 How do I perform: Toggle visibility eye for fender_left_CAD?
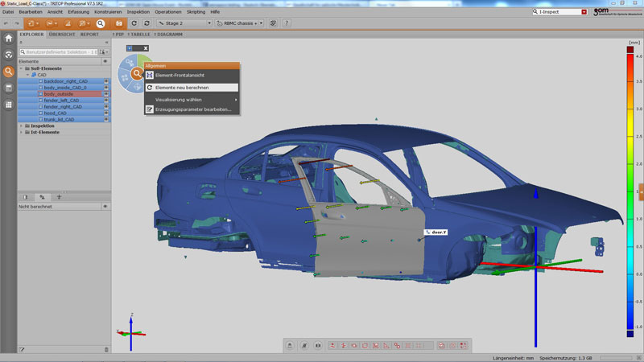pos(105,101)
